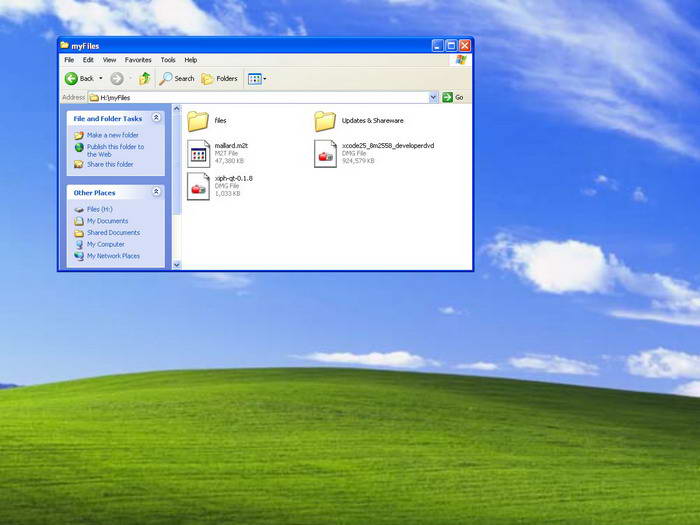Click the Up one level folder icon

point(144,79)
